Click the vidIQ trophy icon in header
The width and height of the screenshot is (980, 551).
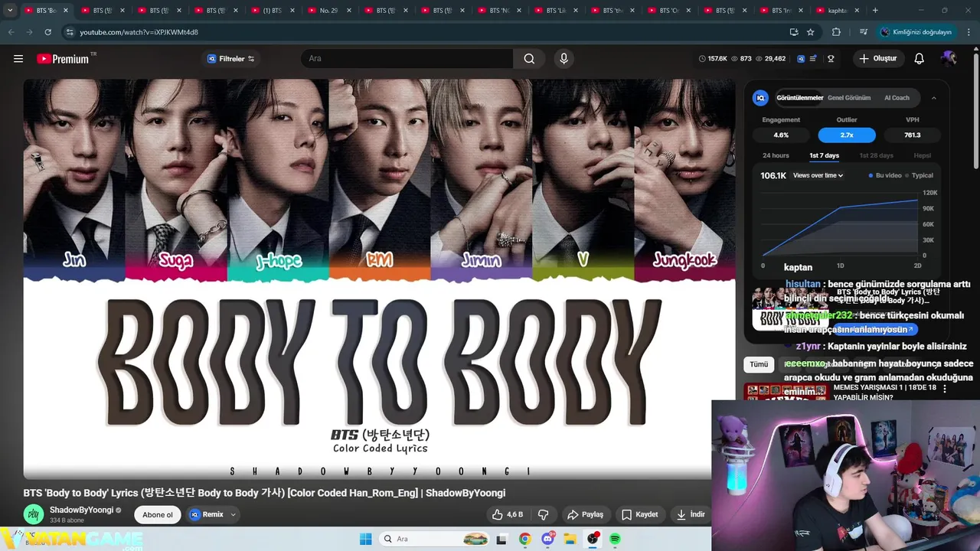(831, 59)
